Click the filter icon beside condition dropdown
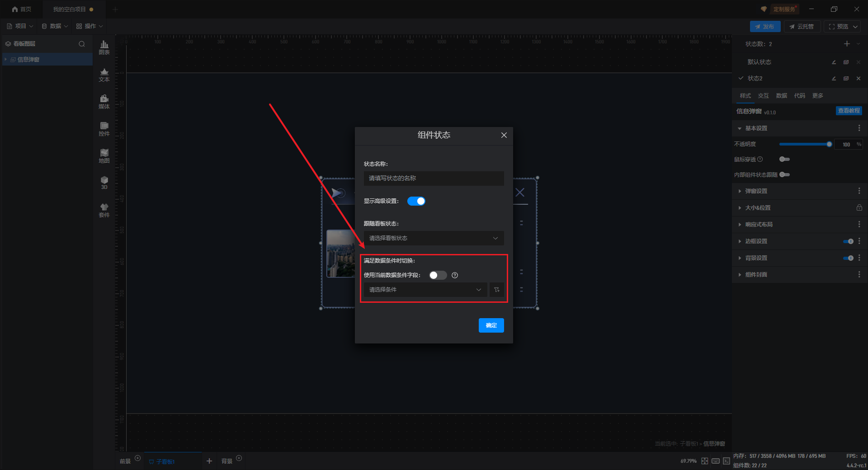Screen dimensions: 868x470 (496, 290)
